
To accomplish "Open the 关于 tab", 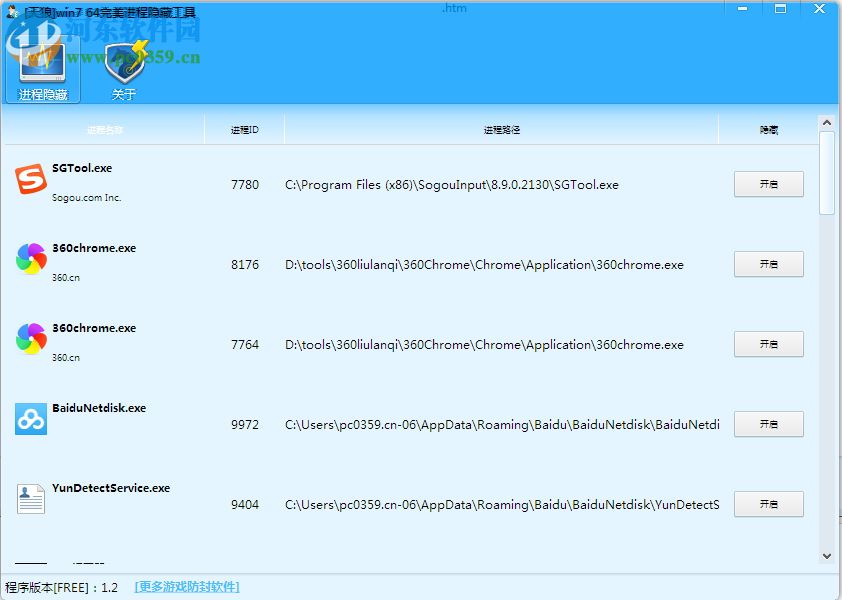I will (x=124, y=69).
